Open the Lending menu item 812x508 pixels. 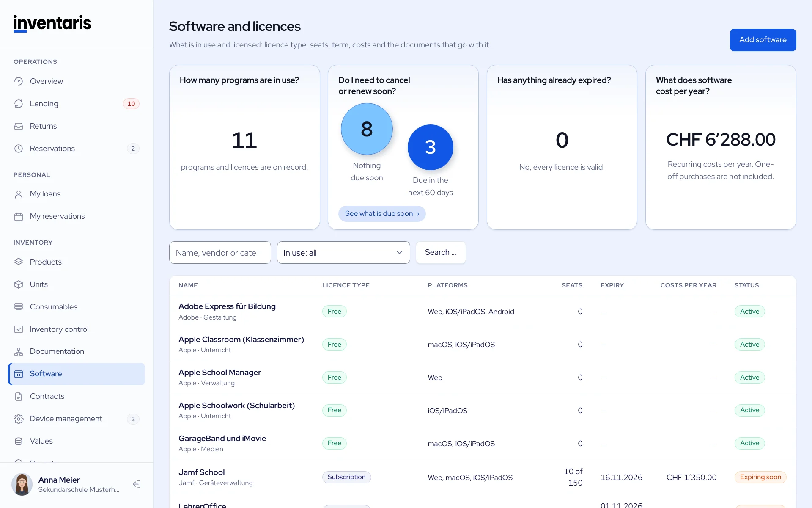pos(77,104)
